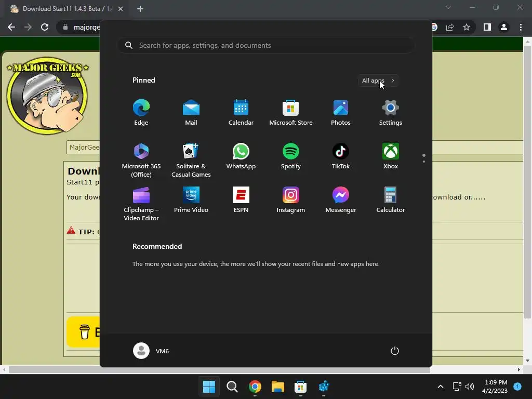The width and height of the screenshot is (532, 399).
Task: Open Clipchamp Video Editor
Action: [x=141, y=204]
